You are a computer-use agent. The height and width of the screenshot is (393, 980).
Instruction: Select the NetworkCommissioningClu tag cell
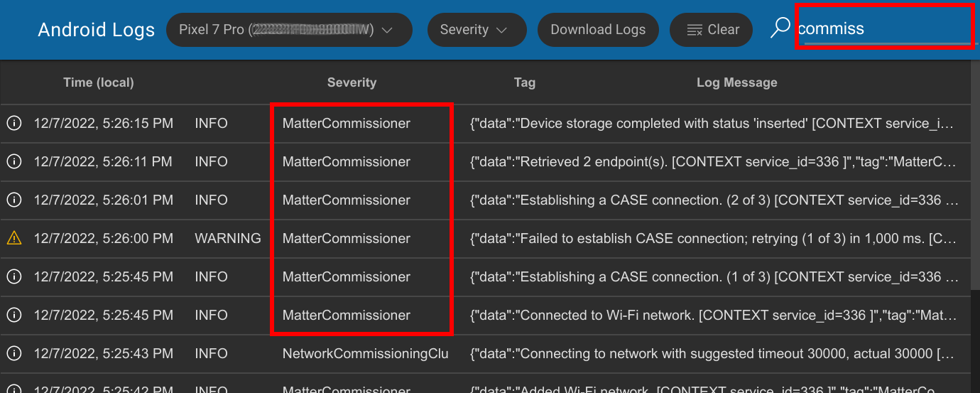365,354
